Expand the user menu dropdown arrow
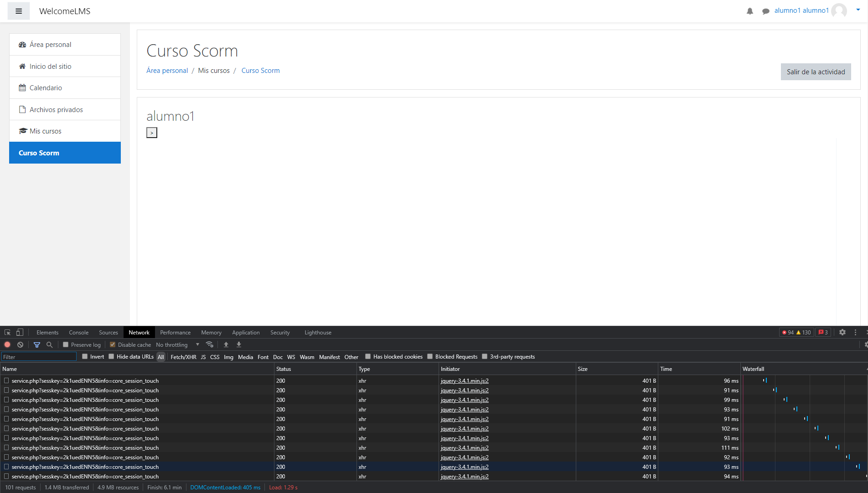Screen dimensions: 868x493 coord(858,10)
